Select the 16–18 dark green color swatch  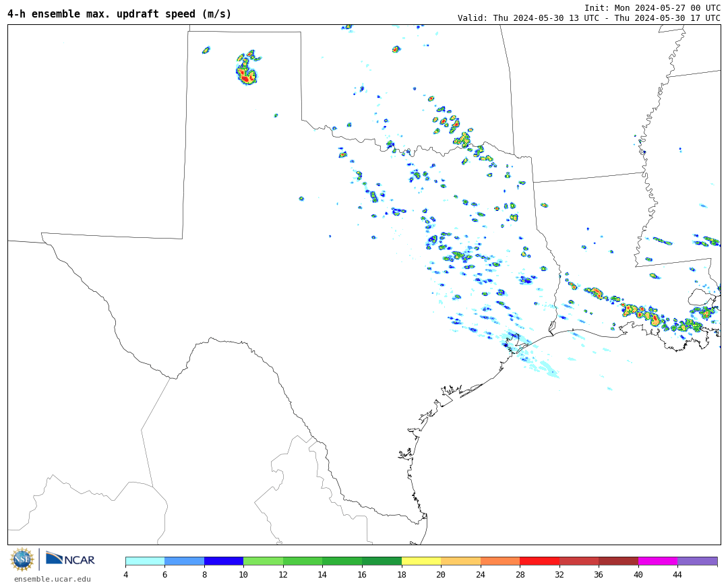pos(382,561)
